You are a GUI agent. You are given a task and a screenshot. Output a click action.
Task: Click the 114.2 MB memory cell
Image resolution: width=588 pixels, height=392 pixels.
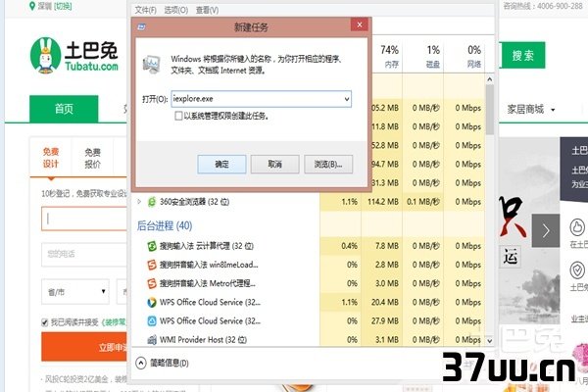(x=382, y=202)
